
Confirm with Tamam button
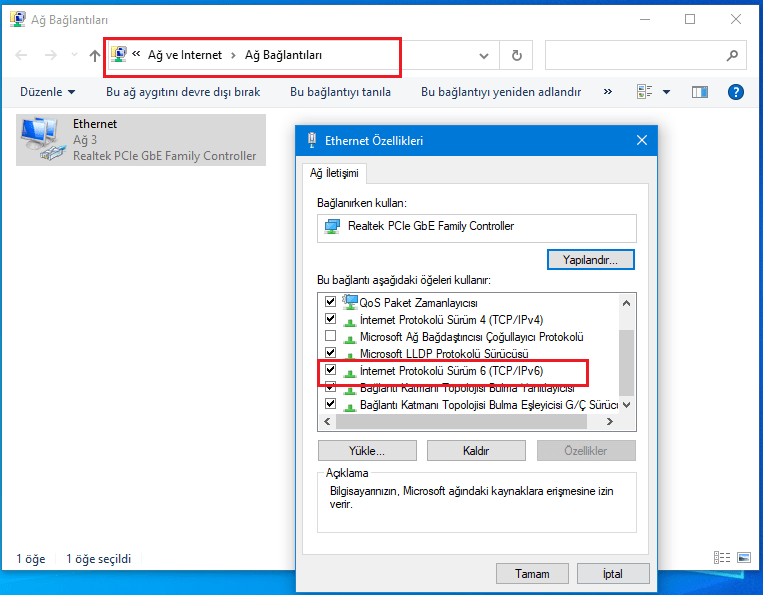tap(532, 574)
